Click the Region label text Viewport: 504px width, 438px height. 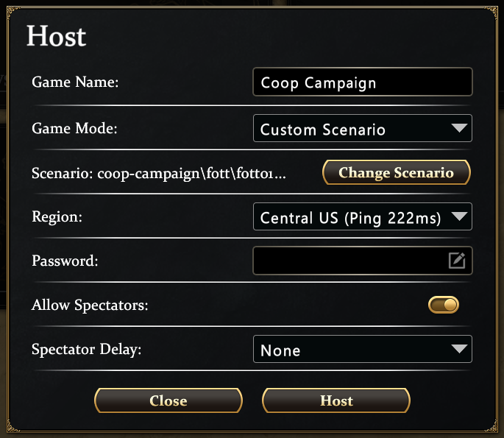pyautogui.click(x=55, y=217)
